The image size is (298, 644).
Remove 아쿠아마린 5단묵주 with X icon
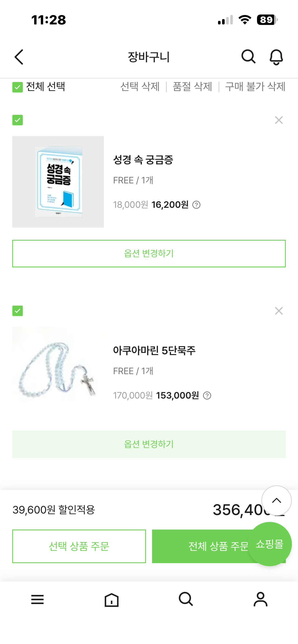[x=279, y=311]
